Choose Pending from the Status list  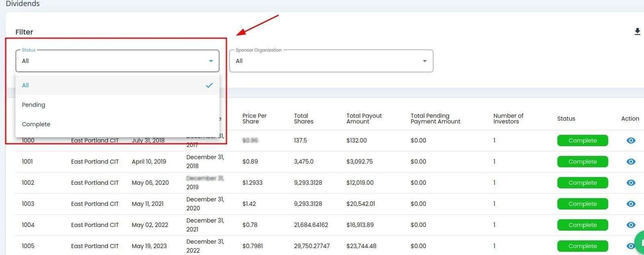pos(34,105)
